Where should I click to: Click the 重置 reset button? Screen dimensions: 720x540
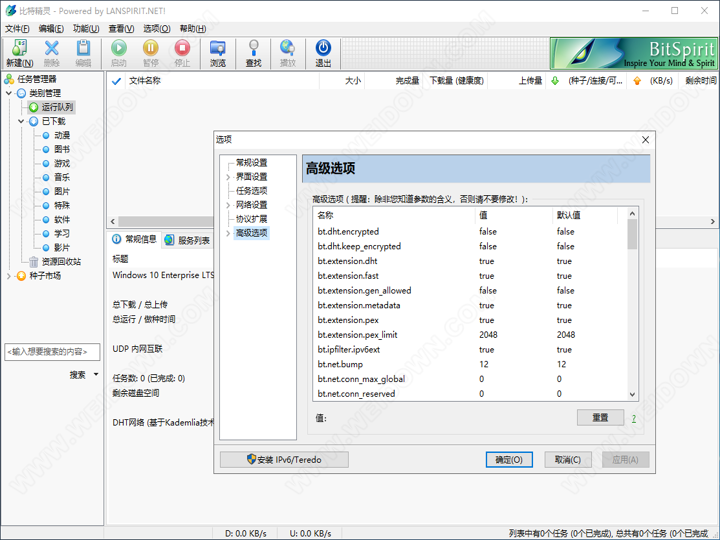tap(600, 417)
